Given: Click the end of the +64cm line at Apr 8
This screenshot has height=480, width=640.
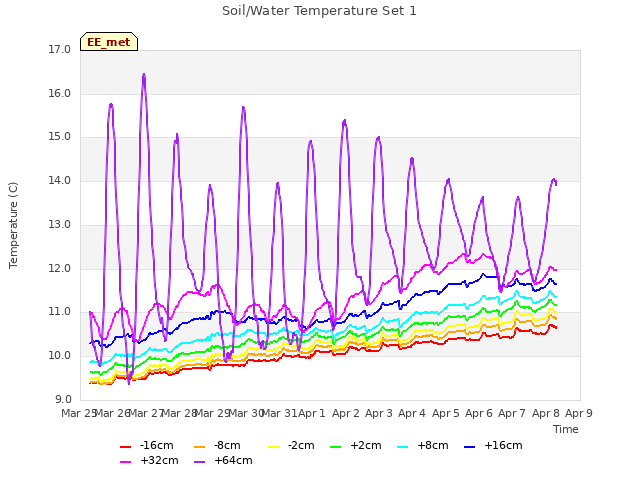Looking at the screenshot, I should [x=556, y=184].
